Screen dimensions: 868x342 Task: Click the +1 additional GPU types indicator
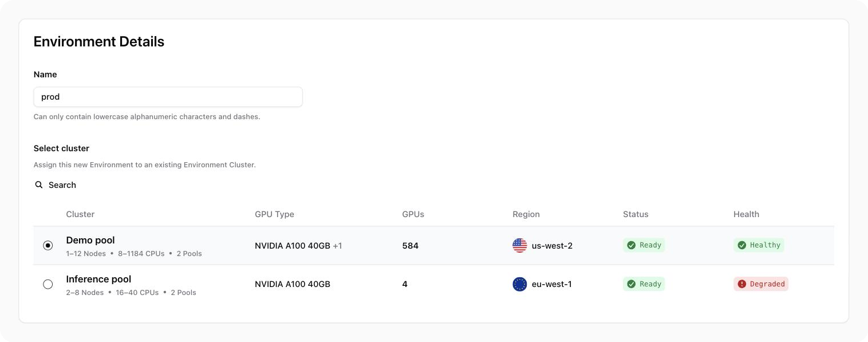point(337,246)
